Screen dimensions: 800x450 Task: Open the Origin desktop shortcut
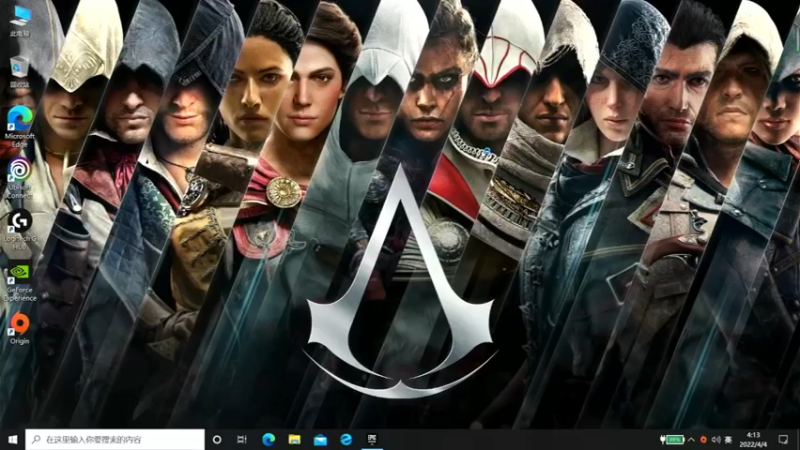(20, 329)
